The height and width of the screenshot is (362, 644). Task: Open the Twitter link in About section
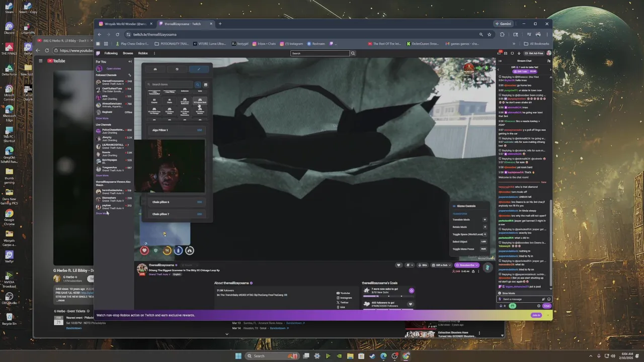(343, 303)
